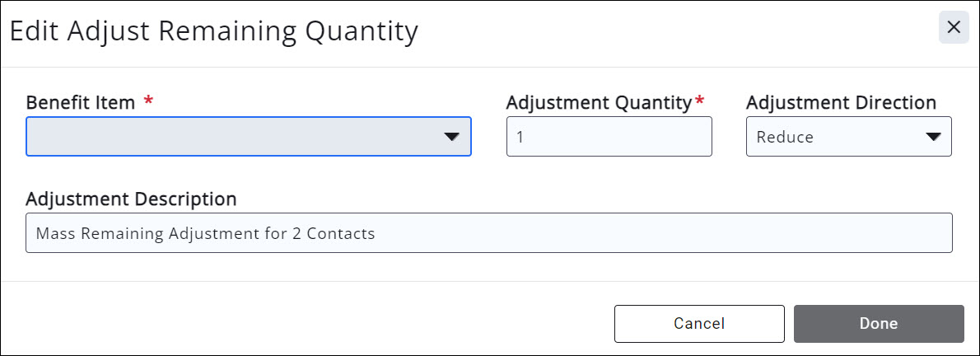This screenshot has height=356, width=980.
Task: Focus the Adjustment Quantity input field
Action: click(x=609, y=137)
